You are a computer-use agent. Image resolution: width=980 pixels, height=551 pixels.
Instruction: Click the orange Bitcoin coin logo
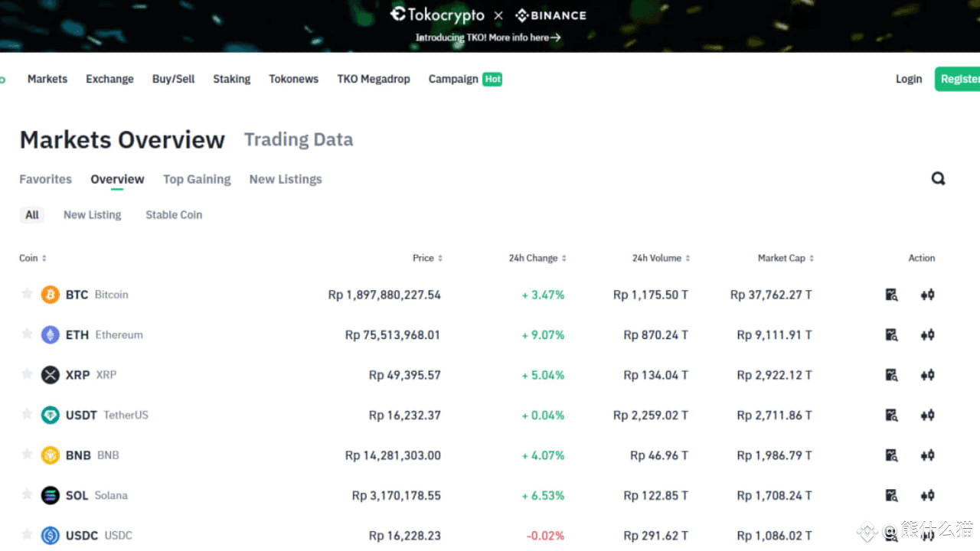click(51, 295)
